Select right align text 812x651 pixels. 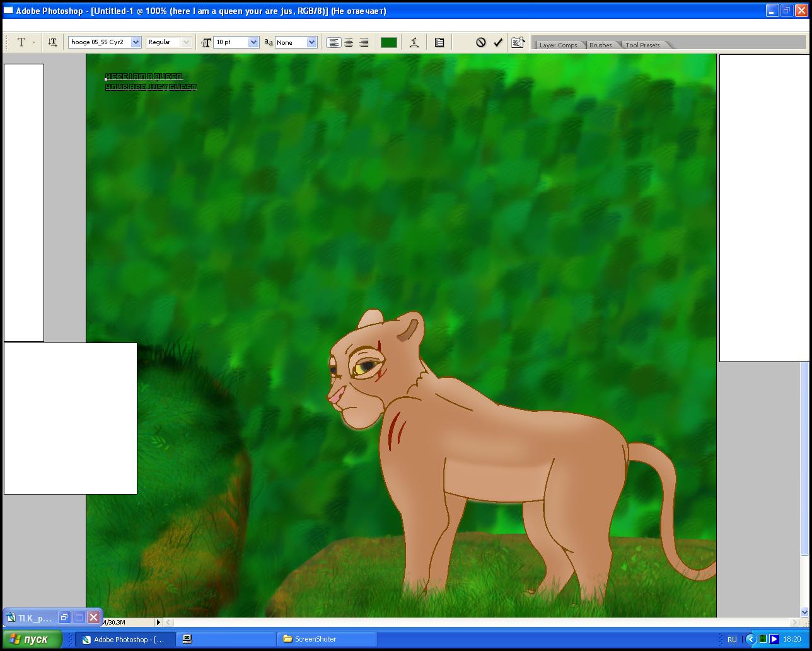click(364, 42)
